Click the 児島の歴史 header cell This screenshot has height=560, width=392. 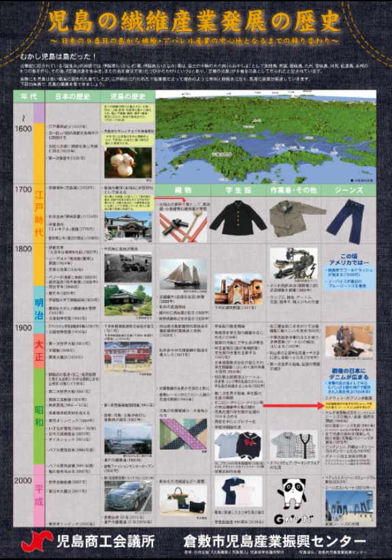tap(127, 97)
